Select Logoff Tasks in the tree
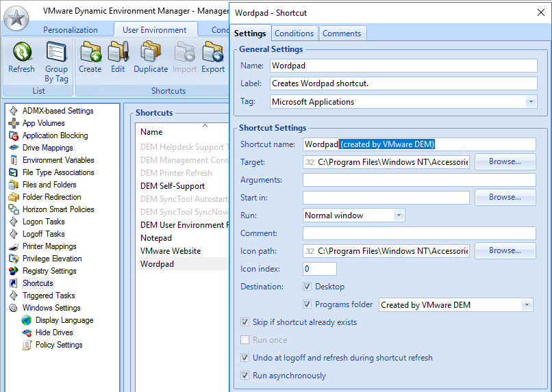552x392 pixels. coord(44,234)
